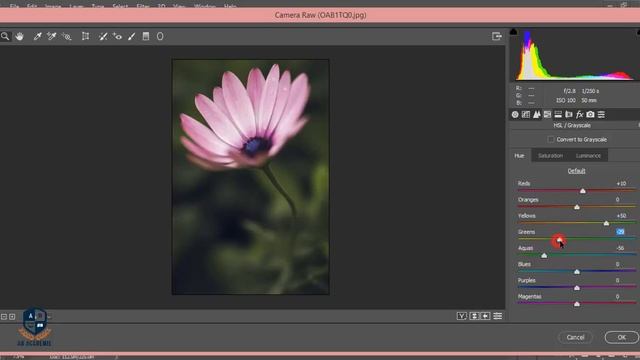Open the Split Toning panel icon
Image resolution: width=640 pixels, height=360 pixels.
(x=558, y=115)
